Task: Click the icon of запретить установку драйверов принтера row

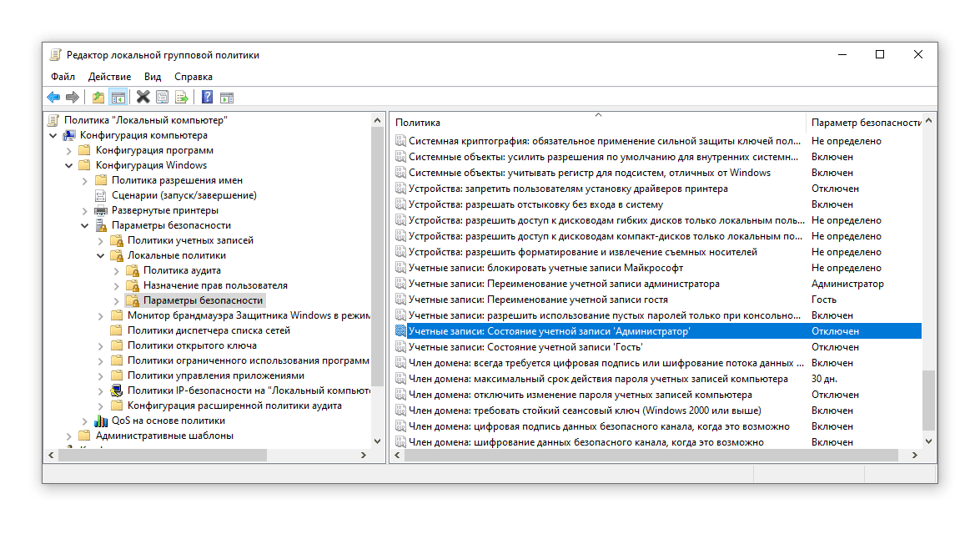Action: 400,189
